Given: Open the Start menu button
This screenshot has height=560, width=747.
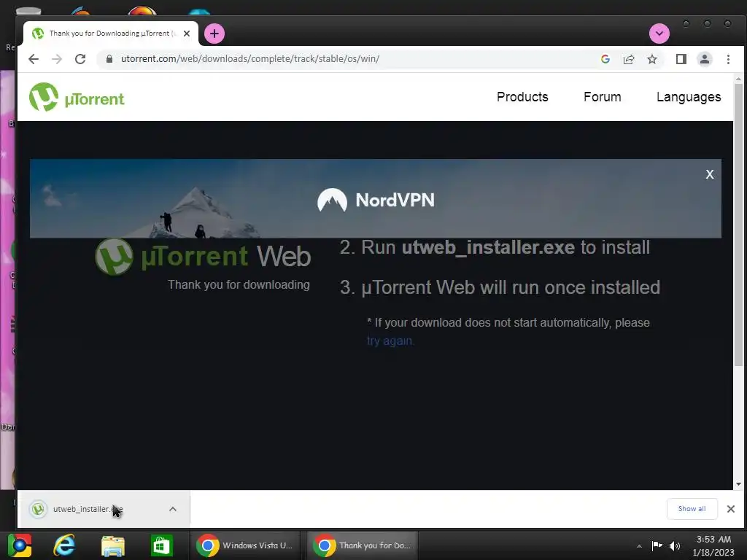Looking at the screenshot, I should (x=20, y=545).
